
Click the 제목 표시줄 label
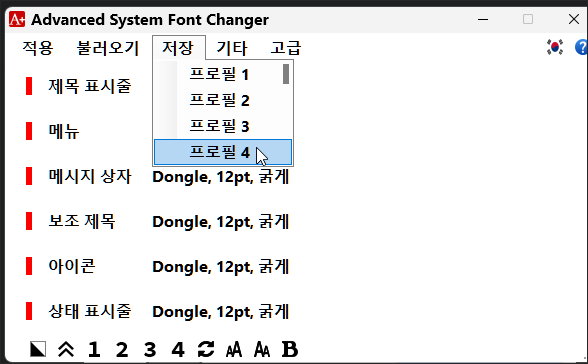click(x=90, y=86)
